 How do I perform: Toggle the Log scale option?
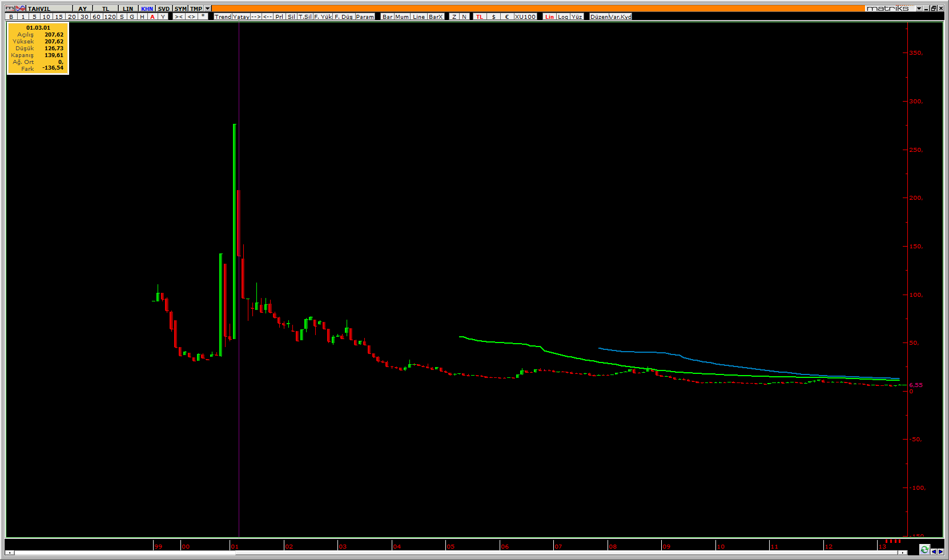point(563,17)
